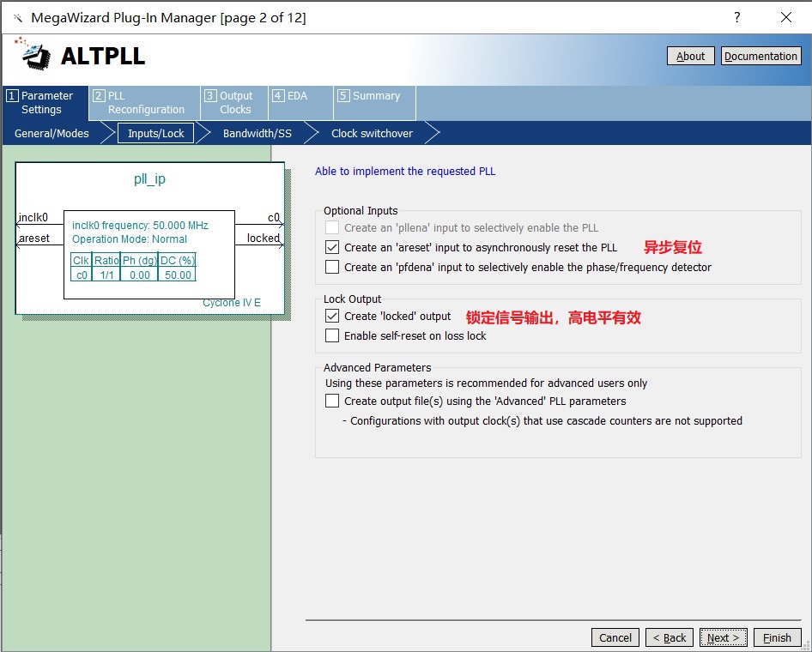This screenshot has width=812, height=652.
Task: Go back with the < Back button
Action: (x=669, y=637)
